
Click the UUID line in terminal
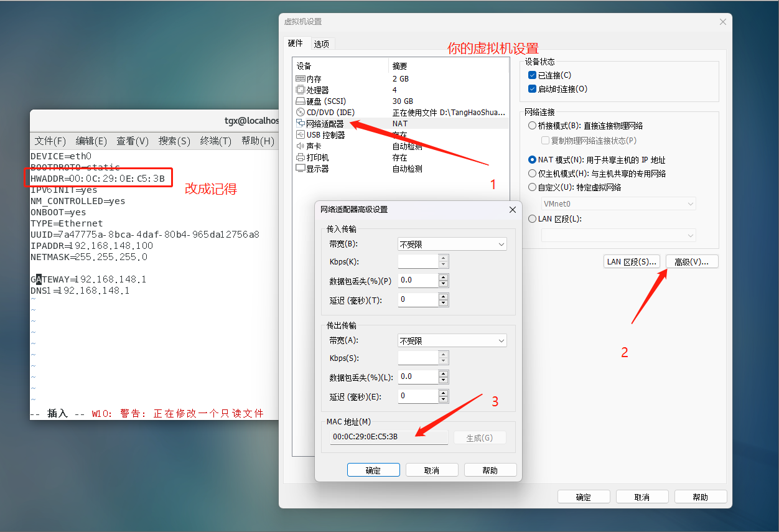click(x=145, y=235)
